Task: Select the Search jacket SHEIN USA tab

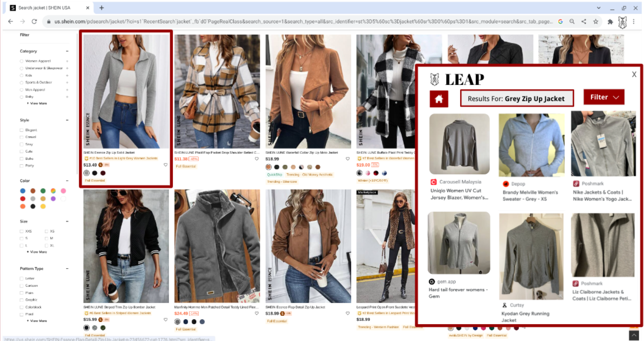Action: pyautogui.click(x=48, y=8)
